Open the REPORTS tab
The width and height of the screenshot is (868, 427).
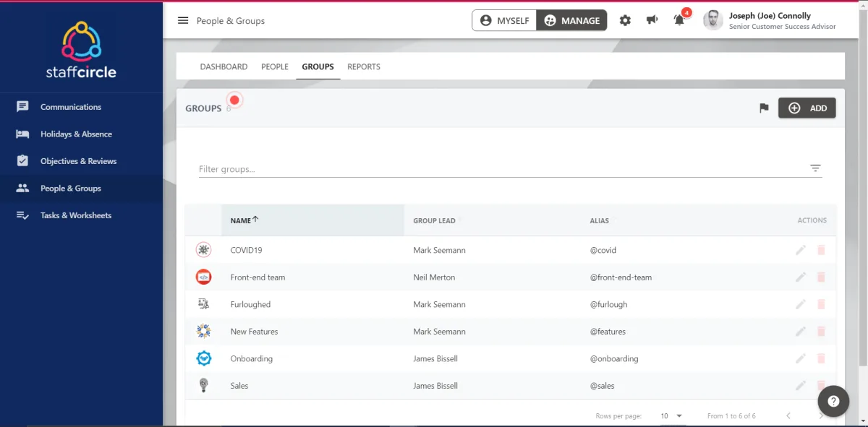pyautogui.click(x=364, y=66)
